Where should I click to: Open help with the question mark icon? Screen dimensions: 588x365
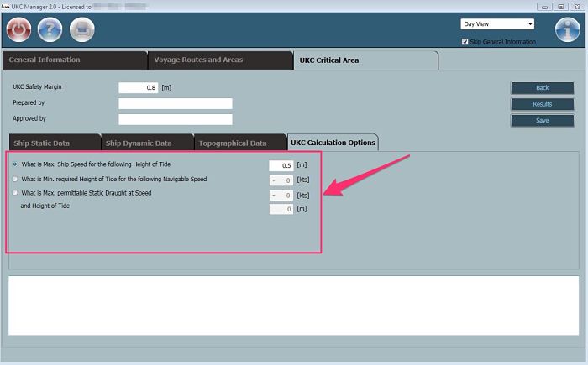50,30
